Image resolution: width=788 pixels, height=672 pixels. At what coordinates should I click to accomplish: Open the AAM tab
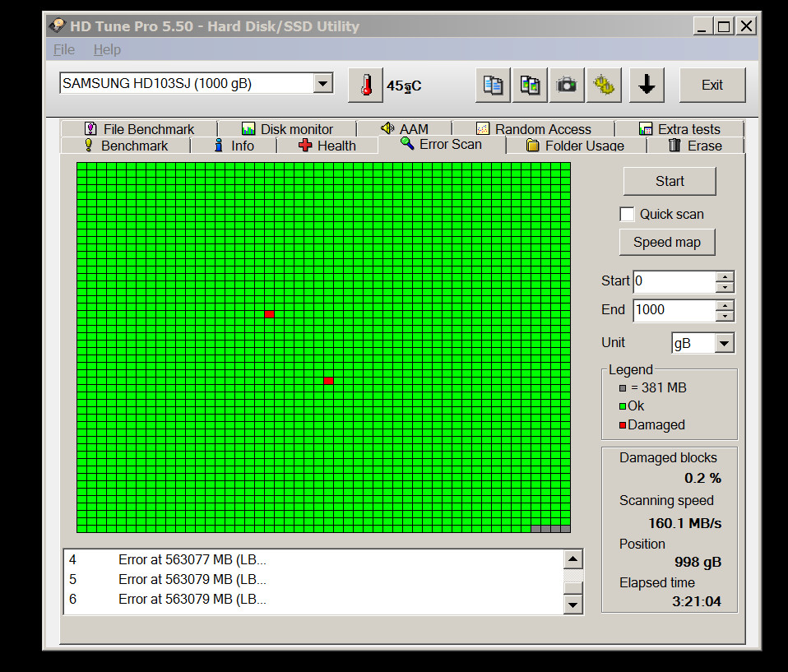pyautogui.click(x=404, y=129)
